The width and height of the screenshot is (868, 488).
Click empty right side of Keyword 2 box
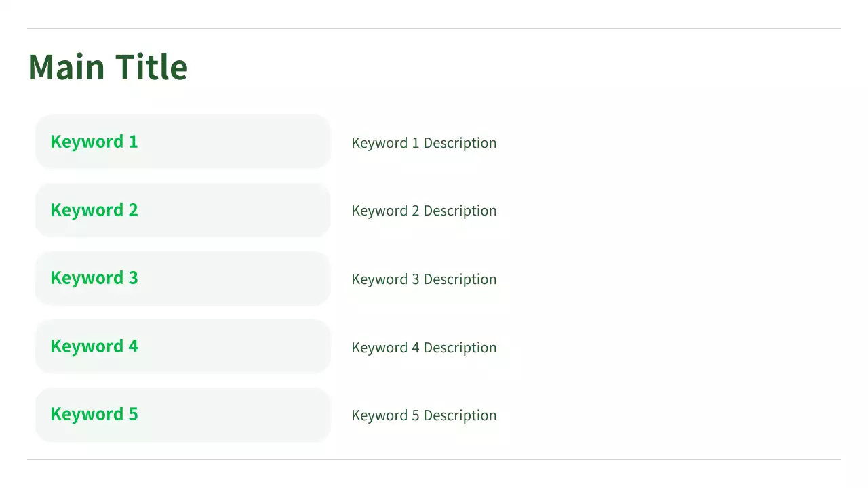click(258, 210)
